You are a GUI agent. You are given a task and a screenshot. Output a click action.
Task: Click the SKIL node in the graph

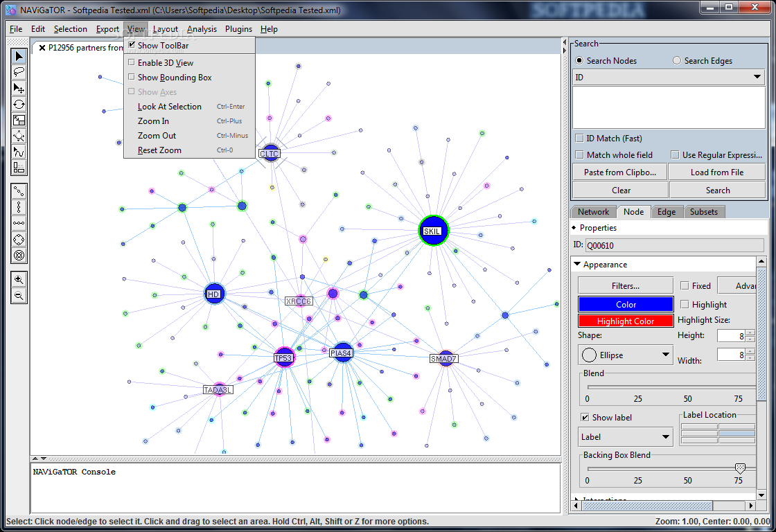tap(434, 231)
